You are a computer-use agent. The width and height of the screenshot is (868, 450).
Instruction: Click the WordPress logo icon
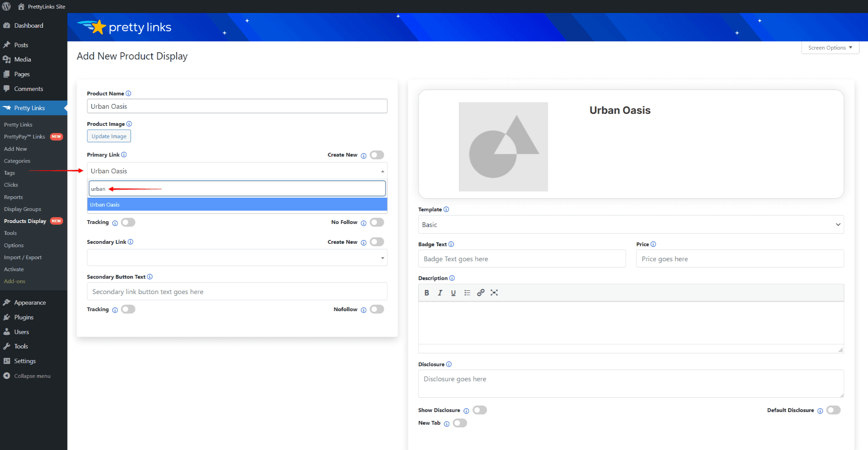tap(6, 6)
